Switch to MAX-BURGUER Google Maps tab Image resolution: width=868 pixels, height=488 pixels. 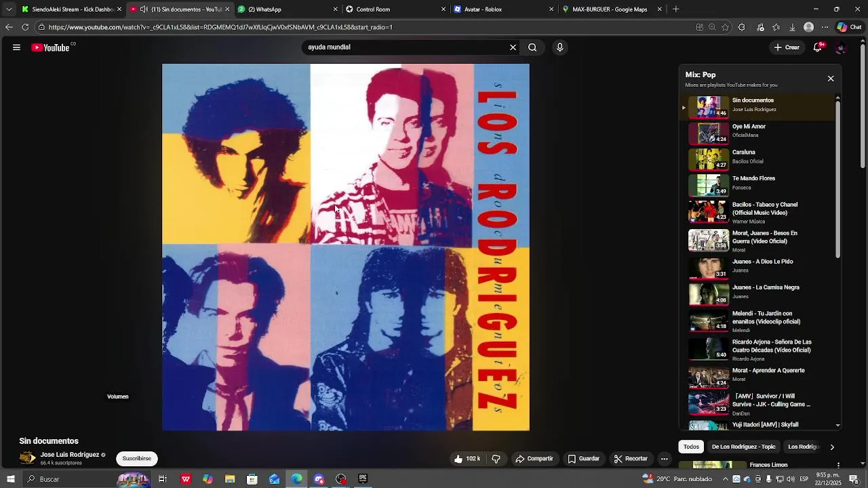(x=612, y=9)
